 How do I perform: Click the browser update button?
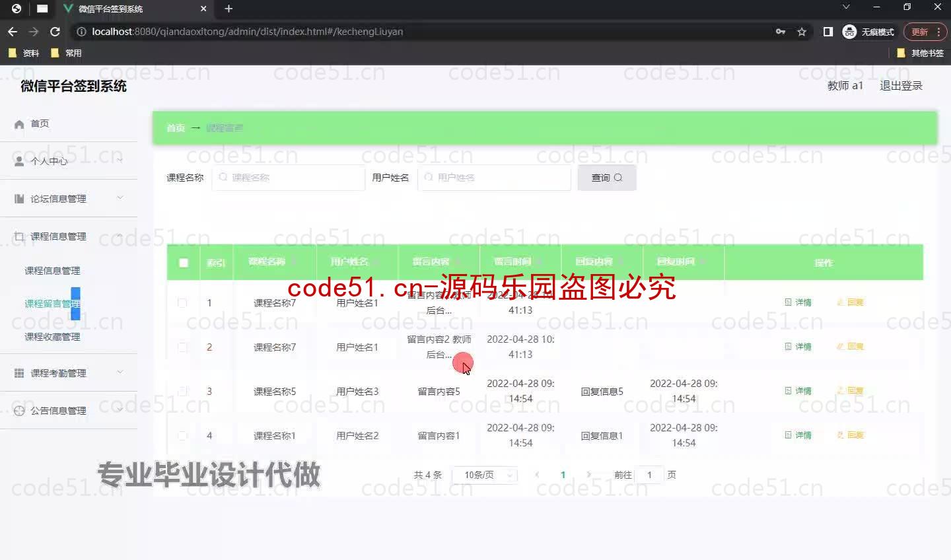[925, 32]
